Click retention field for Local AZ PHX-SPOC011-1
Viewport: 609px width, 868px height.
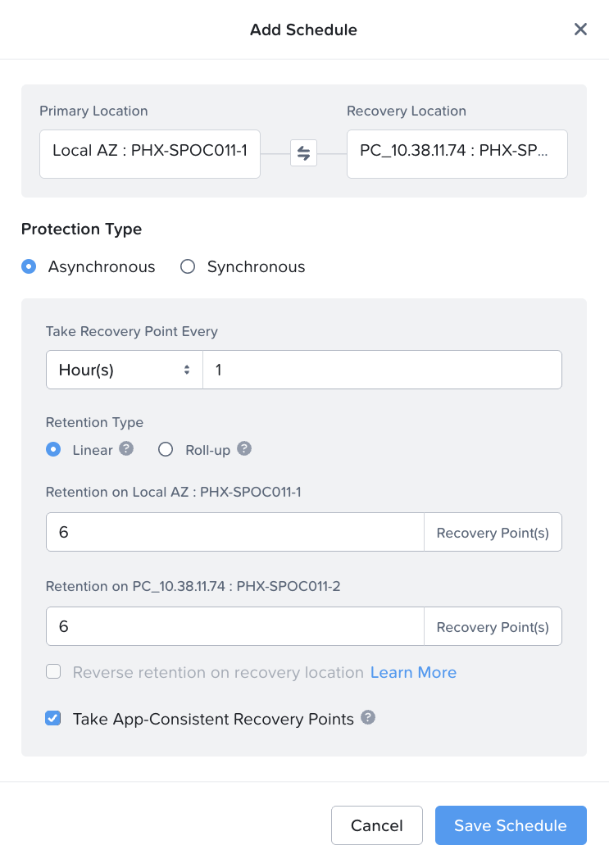coord(234,533)
